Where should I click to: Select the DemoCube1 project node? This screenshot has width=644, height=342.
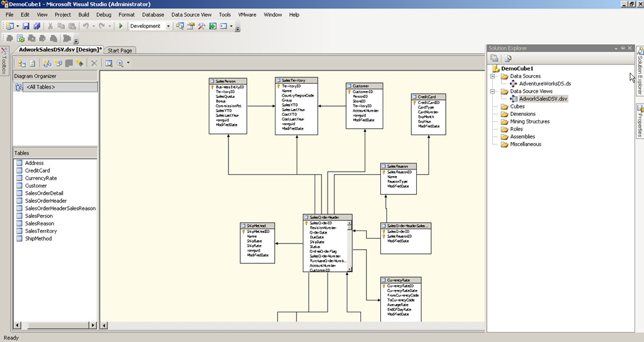[517, 69]
